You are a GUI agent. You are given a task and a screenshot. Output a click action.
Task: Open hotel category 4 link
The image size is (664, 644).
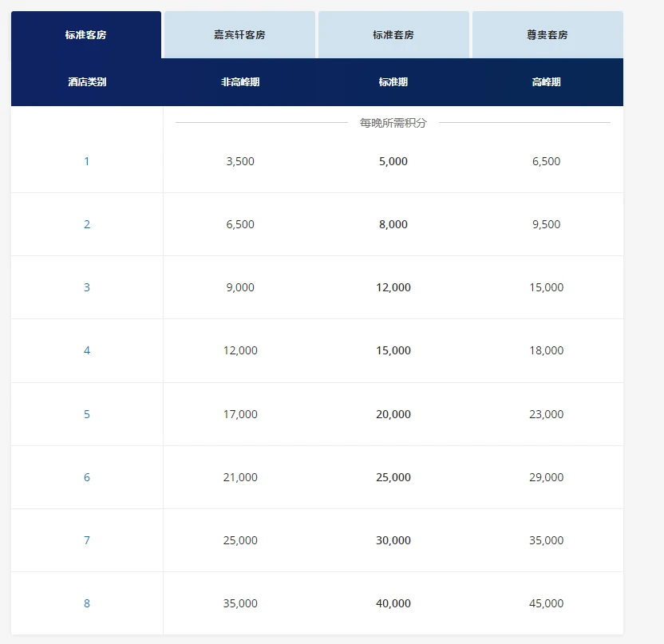pos(87,350)
